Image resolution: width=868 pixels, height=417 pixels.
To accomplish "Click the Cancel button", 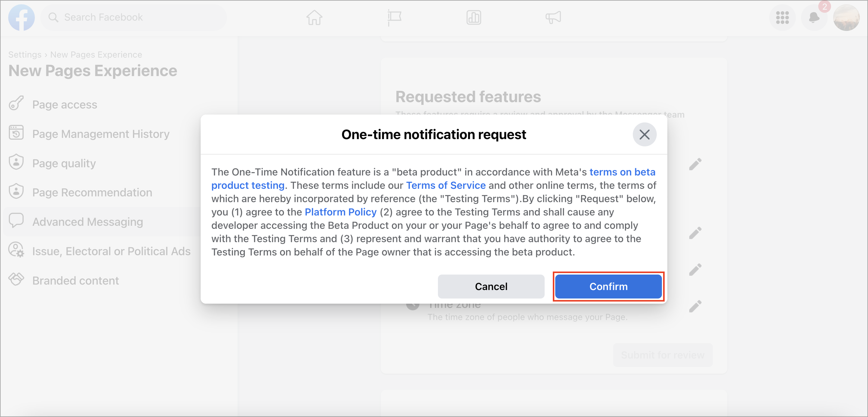I will click(x=491, y=287).
